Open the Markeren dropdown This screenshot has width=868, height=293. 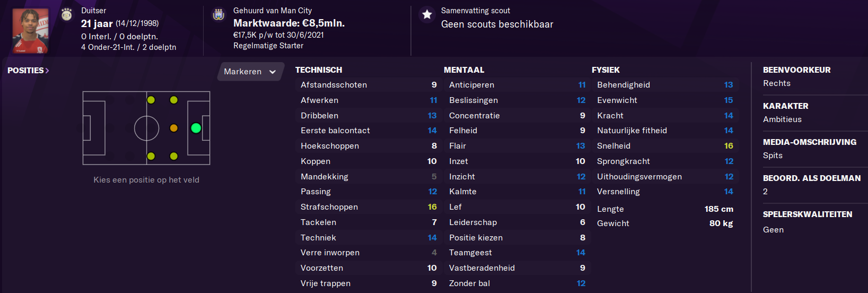[250, 72]
